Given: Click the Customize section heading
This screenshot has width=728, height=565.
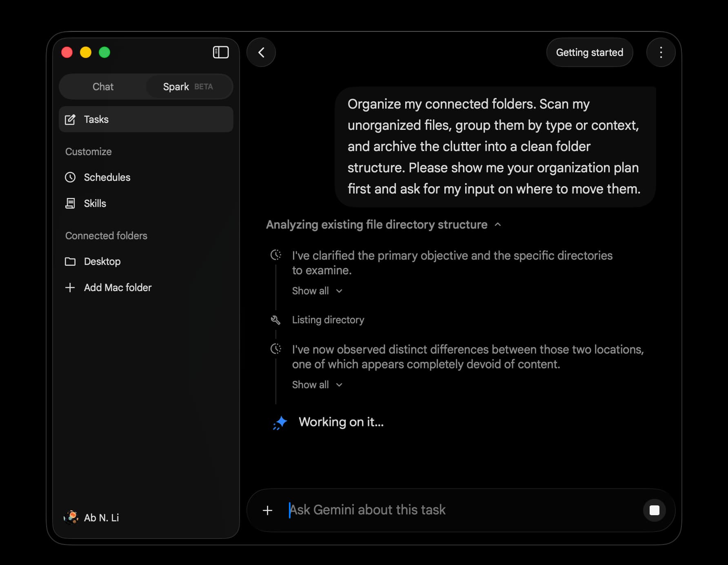Looking at the screenshot, I should [89, 151].
